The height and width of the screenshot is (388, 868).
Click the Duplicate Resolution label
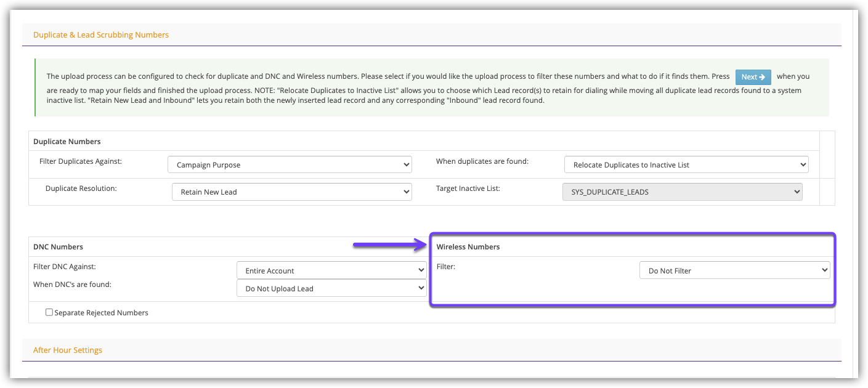point(81,188)
